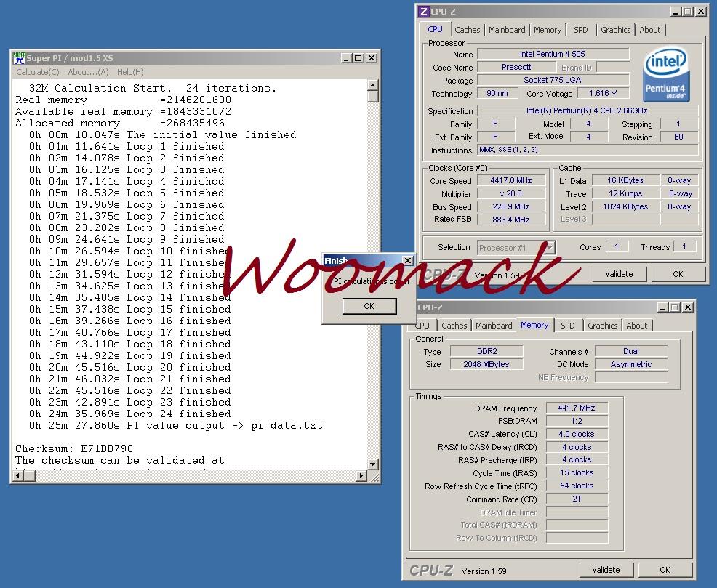Click the Channels # value 'Dual'
Image resolution: width=717 pixels, height=588 pixels.
pos(631,351)
